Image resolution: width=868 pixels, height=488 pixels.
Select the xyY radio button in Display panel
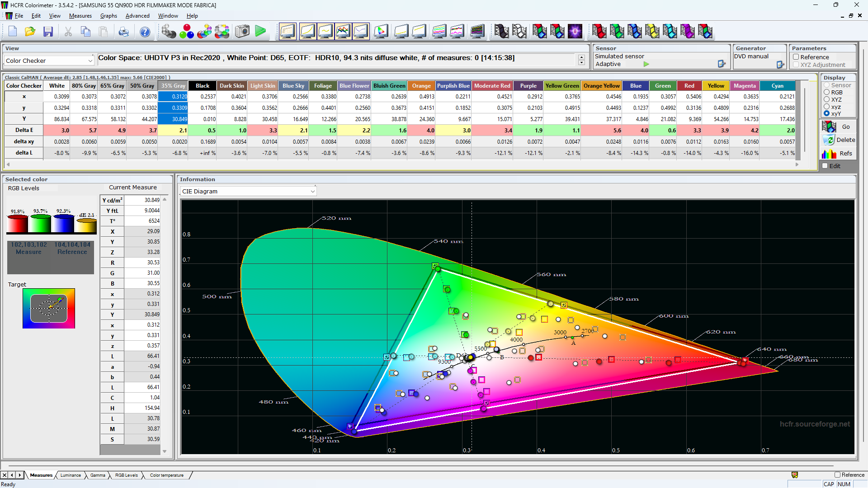coord(826,114)
